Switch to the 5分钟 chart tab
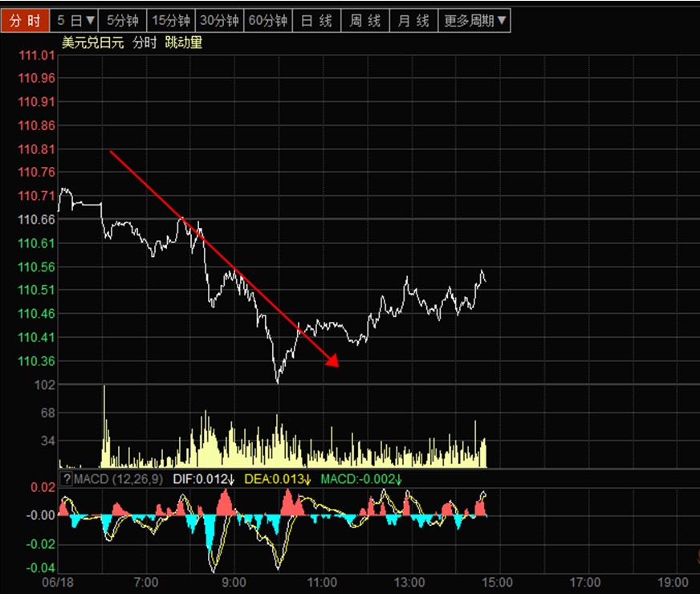This screenshot has width=700, height=594. (x=123, y=21)
